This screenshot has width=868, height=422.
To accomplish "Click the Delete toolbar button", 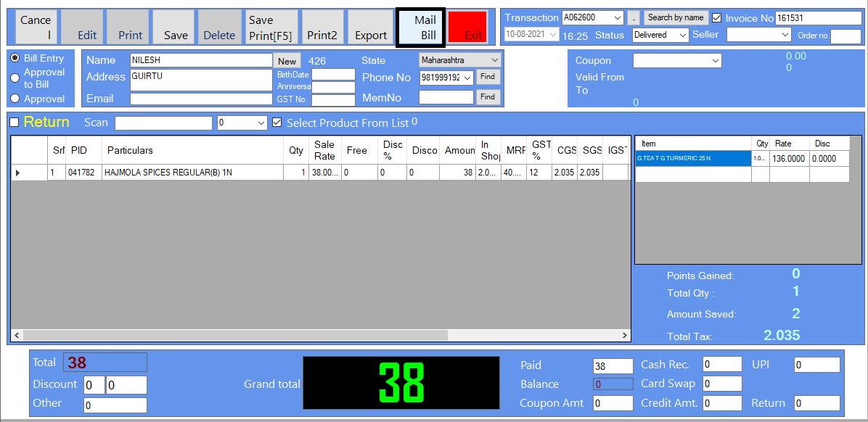I will tap(219, 28).
